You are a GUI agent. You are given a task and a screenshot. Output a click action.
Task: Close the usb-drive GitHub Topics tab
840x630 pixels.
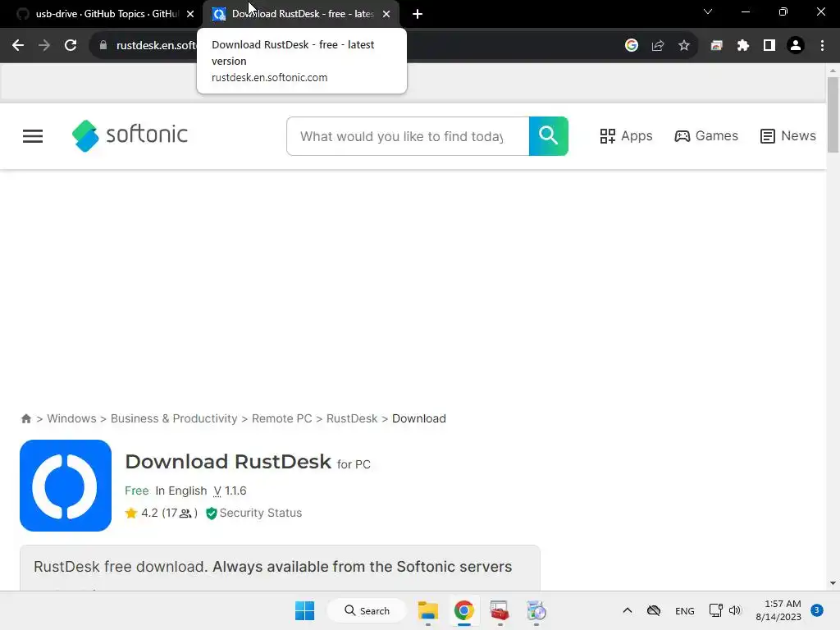tap(190, 14)
